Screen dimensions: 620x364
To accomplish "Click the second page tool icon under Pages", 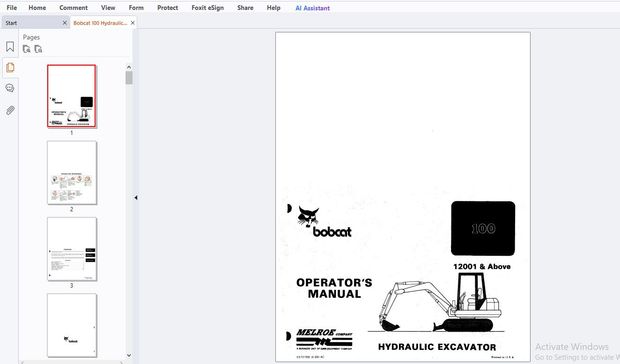I will point(38,49).
